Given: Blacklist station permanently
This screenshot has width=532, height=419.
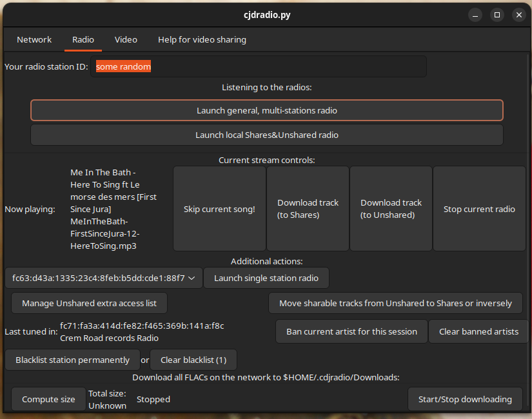Looking at the screenshot, I should point(72,360).
